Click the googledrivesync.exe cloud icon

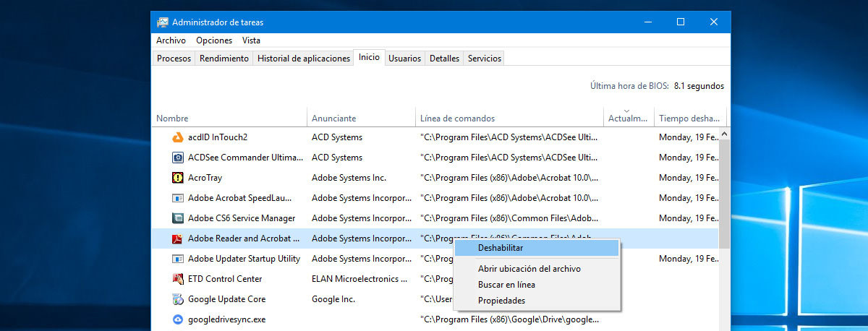178,319
